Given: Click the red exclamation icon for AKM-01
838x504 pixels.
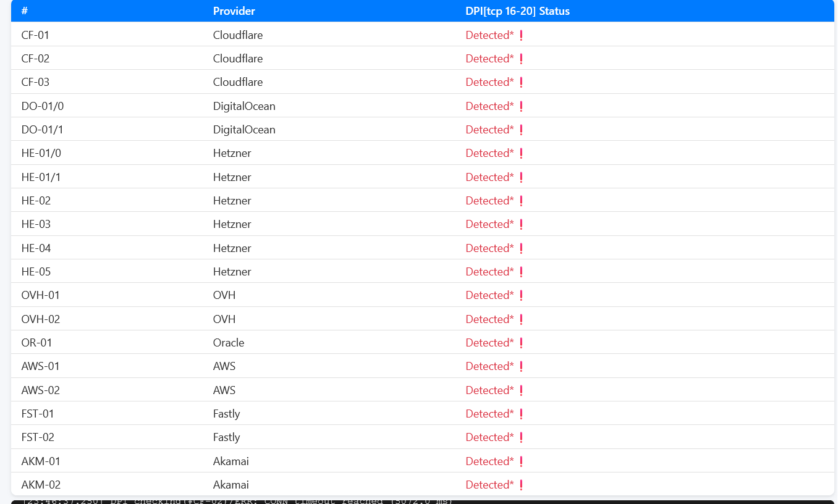Looking at the screenshot, I should pos(521,461).
